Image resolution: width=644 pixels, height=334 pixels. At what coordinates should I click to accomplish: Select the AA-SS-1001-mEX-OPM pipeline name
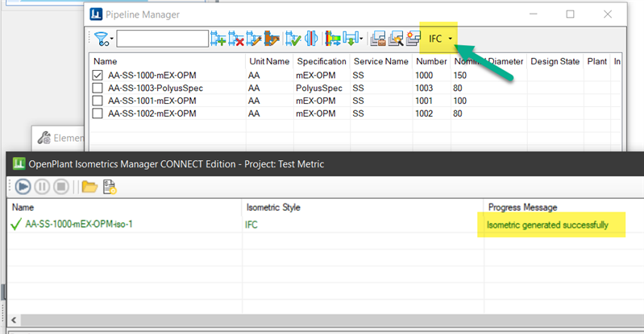(152, 101)
